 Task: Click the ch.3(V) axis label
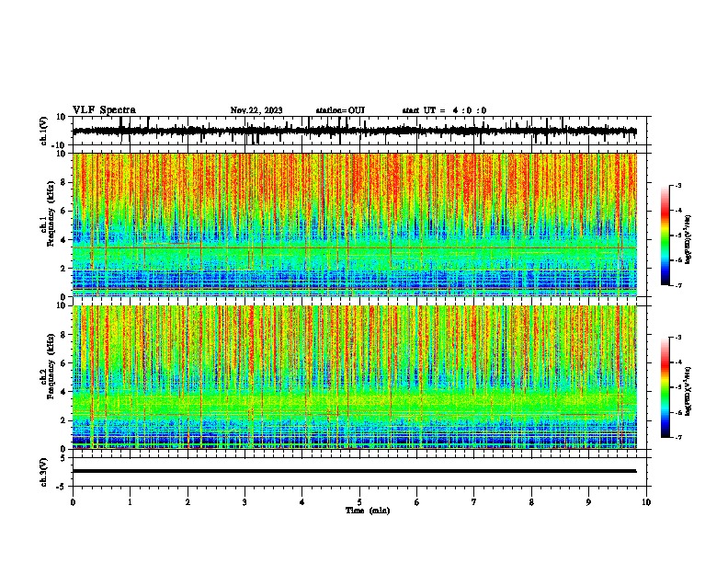44,472
